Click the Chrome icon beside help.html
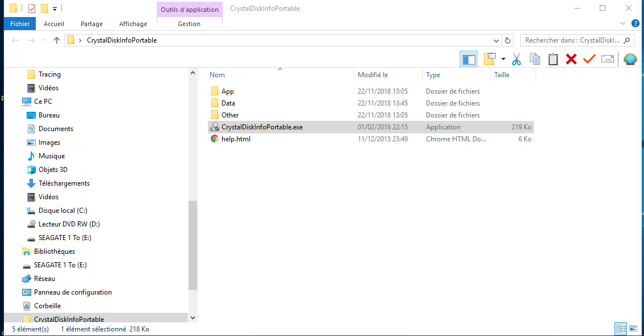Screen dimensions: 644x336 coord(215,138)
